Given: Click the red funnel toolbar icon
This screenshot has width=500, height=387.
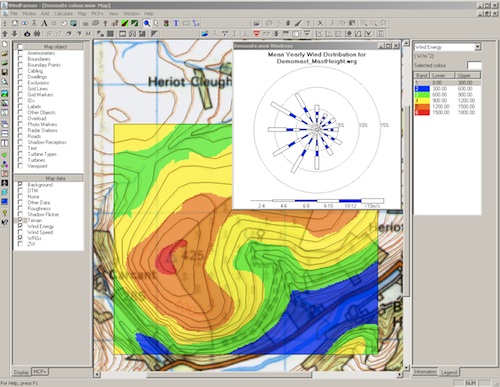Looking at the screenshot, I should pos(256,34).
